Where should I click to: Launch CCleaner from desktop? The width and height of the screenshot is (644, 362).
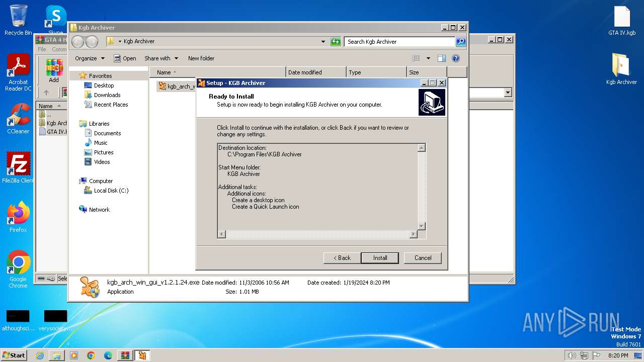point(18,119)
